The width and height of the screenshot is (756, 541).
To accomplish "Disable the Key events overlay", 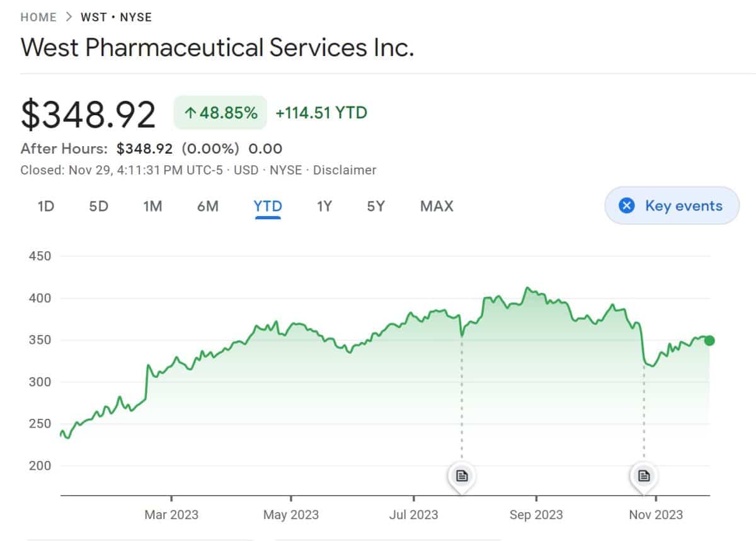I will (x=672, y=205).
